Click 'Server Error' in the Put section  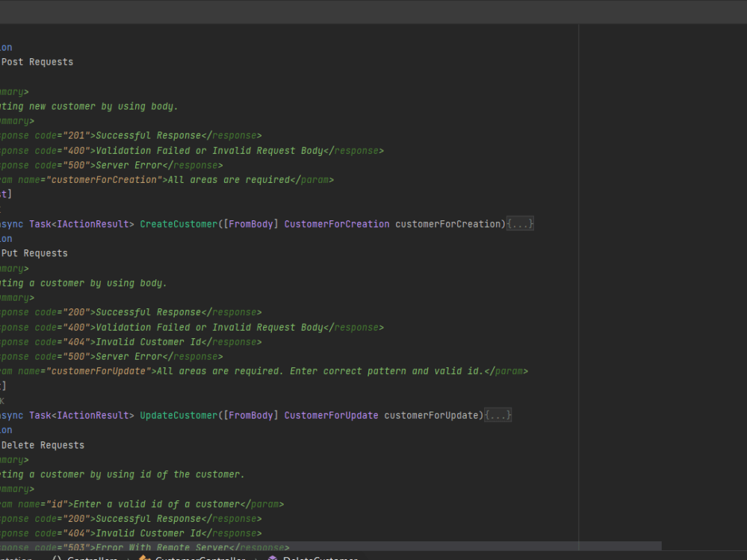point(129,357)
